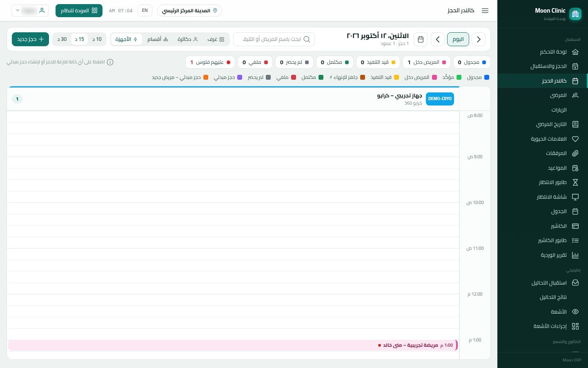Screen dimensions: 588x368
Task: Open the المدينة المركز الرئيسي branch selector
Action: tap(189, 11)
